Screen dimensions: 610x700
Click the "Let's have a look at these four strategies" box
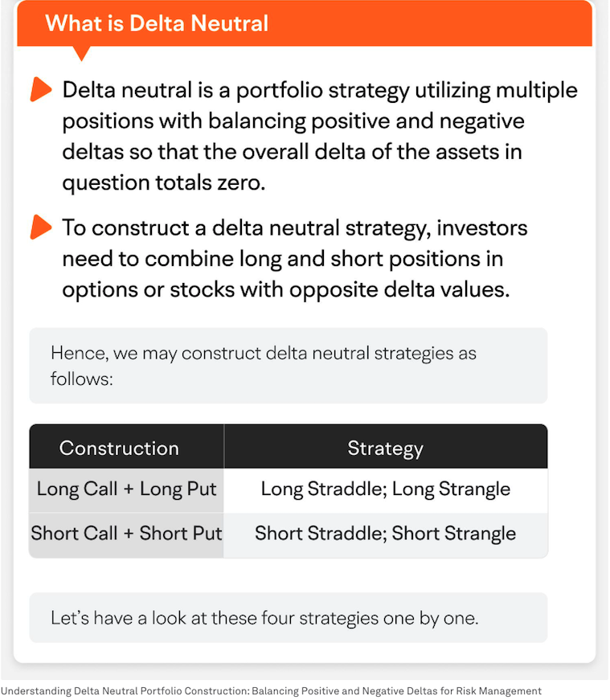coord(288,618)
